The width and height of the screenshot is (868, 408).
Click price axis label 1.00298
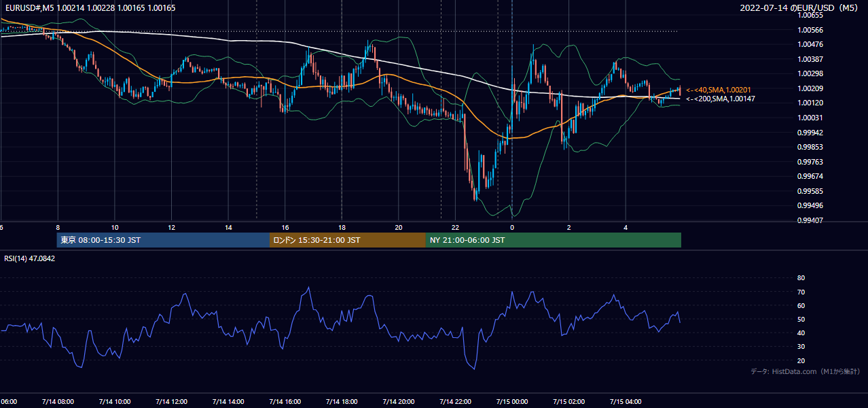point(810,73)
